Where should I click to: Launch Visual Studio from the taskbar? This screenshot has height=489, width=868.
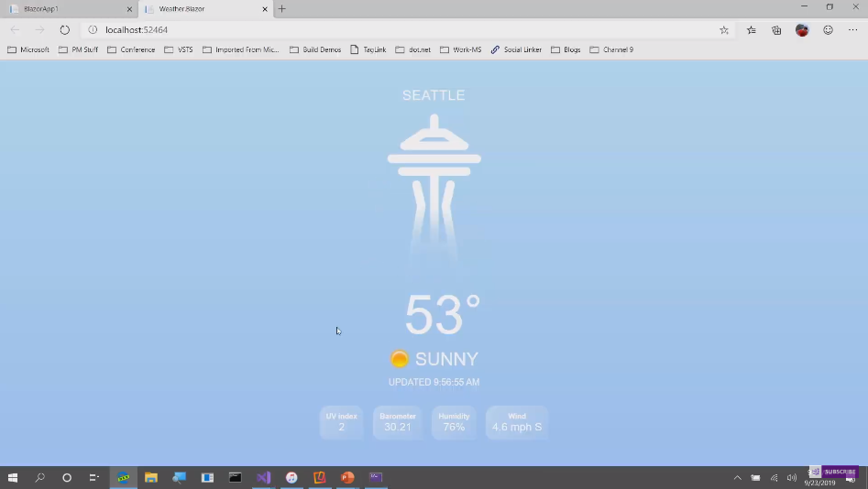coord(264,477)
